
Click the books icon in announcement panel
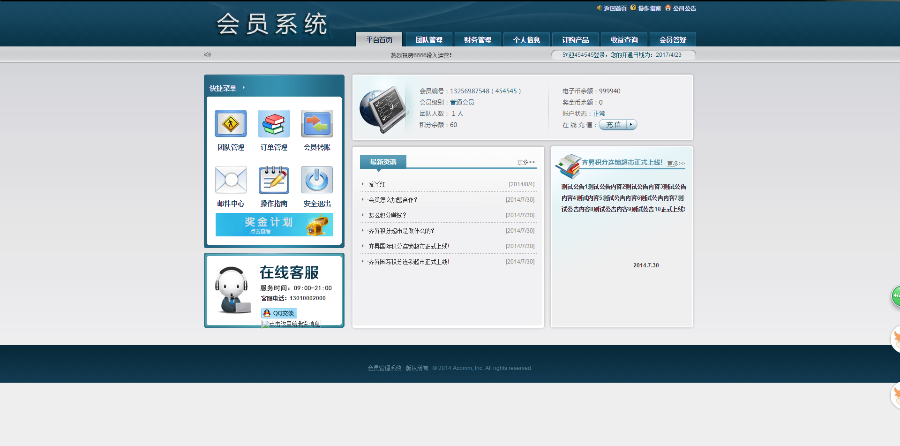click(x=568, y=163)
